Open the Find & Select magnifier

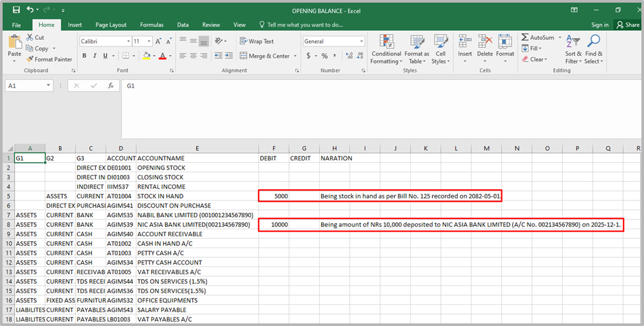594,42
